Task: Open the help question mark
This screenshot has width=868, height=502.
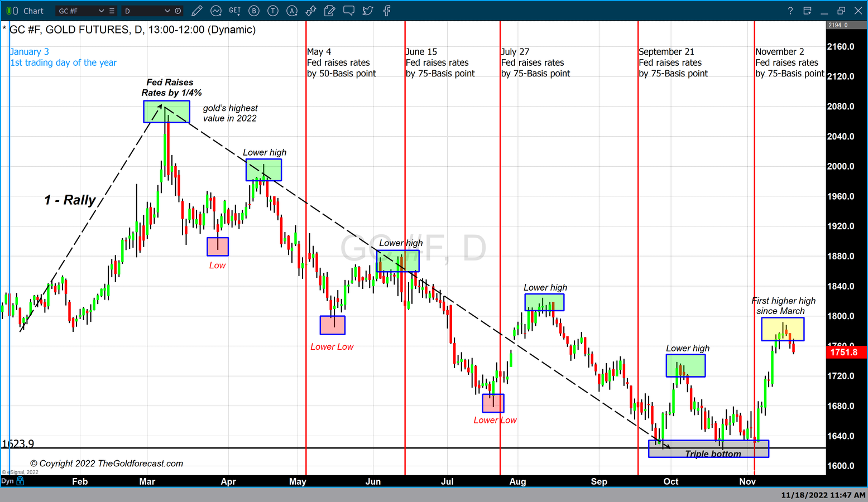Action: [790, 11]
